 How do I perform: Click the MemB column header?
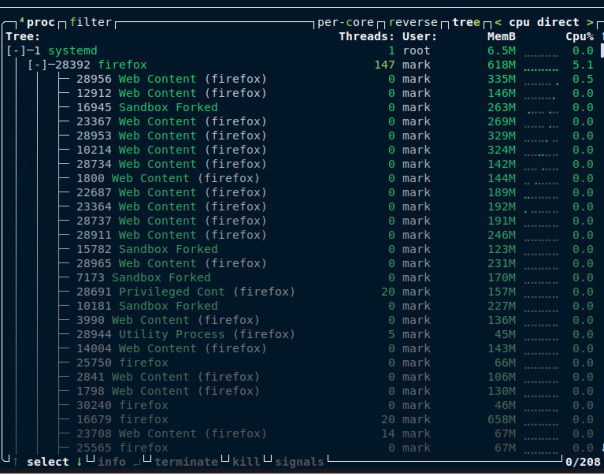tap(501, 37)
